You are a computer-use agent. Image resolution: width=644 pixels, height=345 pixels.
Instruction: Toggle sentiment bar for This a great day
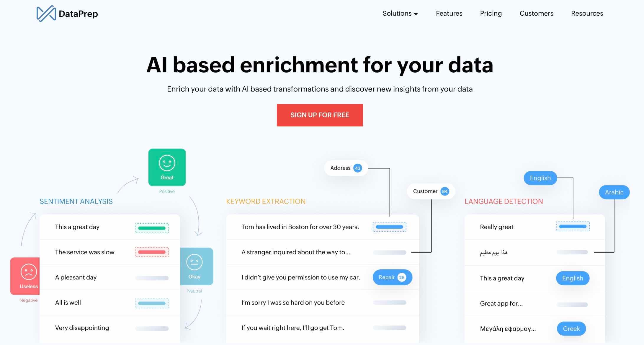tap(150, 227)
